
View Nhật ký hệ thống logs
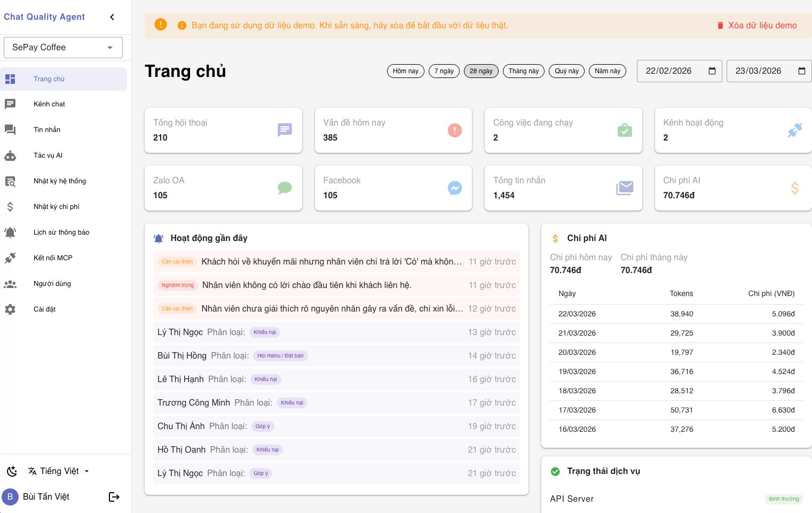(x=60, y=181)
